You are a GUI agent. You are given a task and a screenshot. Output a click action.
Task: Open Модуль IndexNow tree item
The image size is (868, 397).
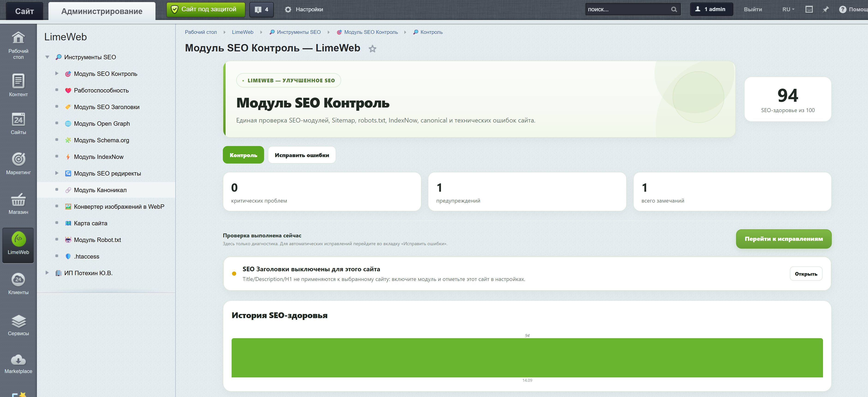[98, 157]
